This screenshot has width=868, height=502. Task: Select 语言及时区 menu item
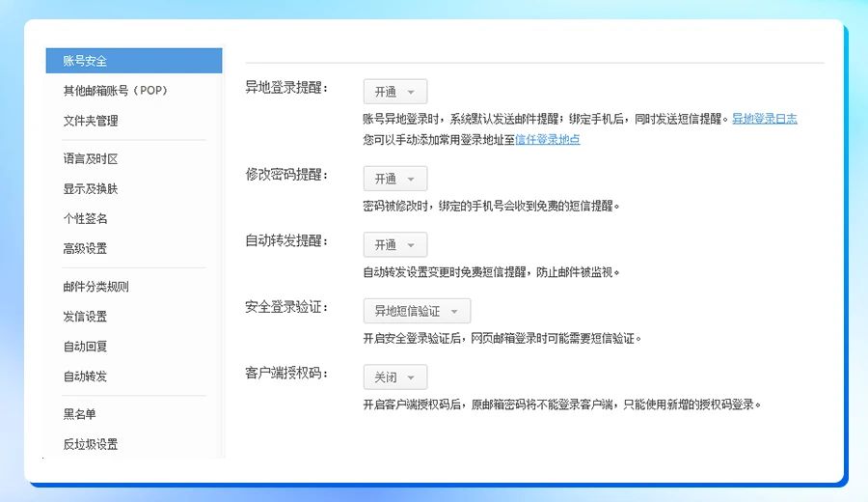[x=91, y=158]
